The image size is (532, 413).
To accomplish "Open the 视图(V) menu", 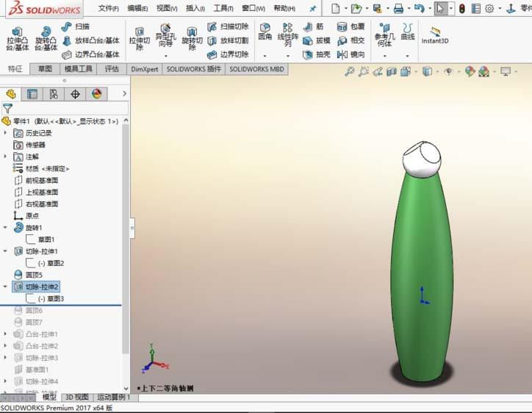I will [x=167, y=9].
